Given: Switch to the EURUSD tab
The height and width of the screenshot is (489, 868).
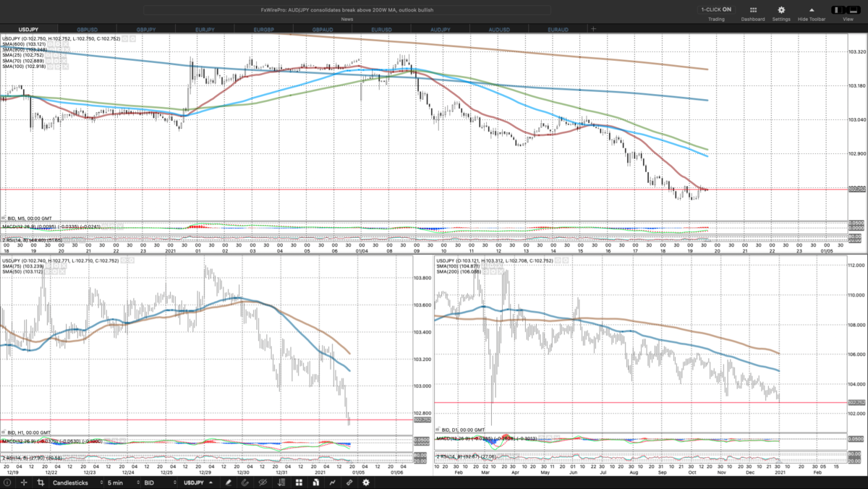Looking at the screenshot, I should [x=381, y=29].
